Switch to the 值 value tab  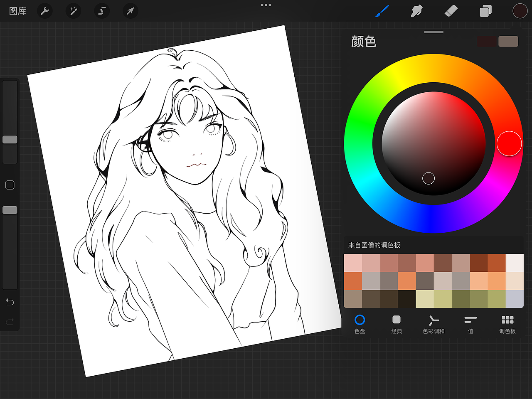(x=470, y=324)
